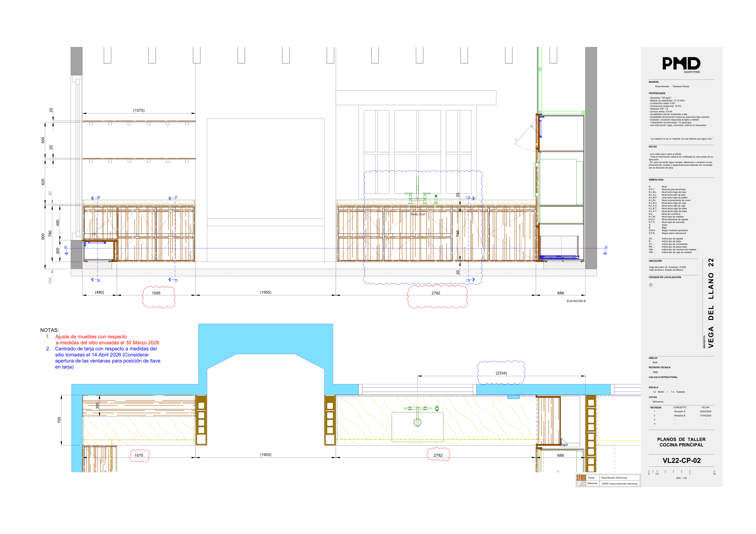
Task: Click the '(1575)' dimension above the shelves
Action: coord(139,111)
